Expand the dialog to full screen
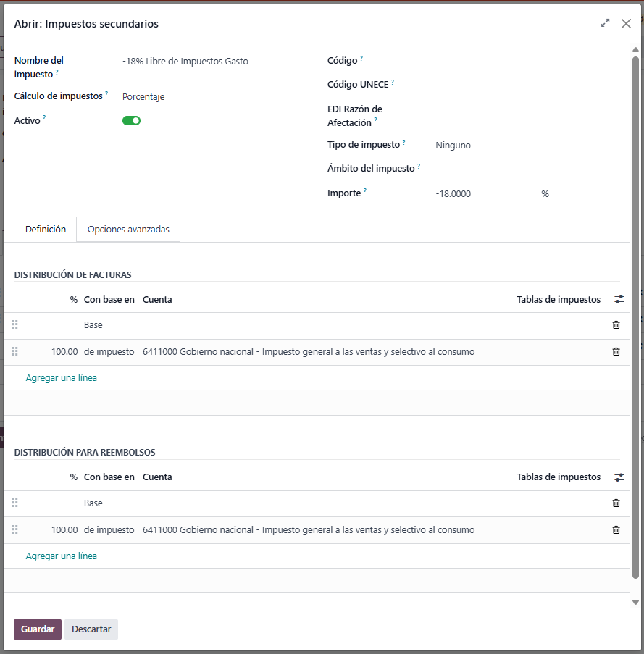The image size is (644, 654). coord(605,23)
